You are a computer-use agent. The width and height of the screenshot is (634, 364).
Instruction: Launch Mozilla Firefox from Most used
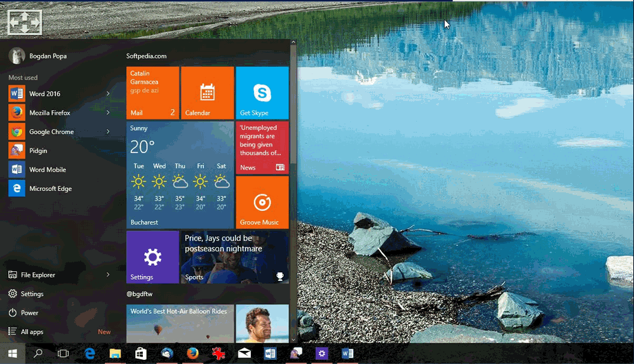tap(58, 113)
